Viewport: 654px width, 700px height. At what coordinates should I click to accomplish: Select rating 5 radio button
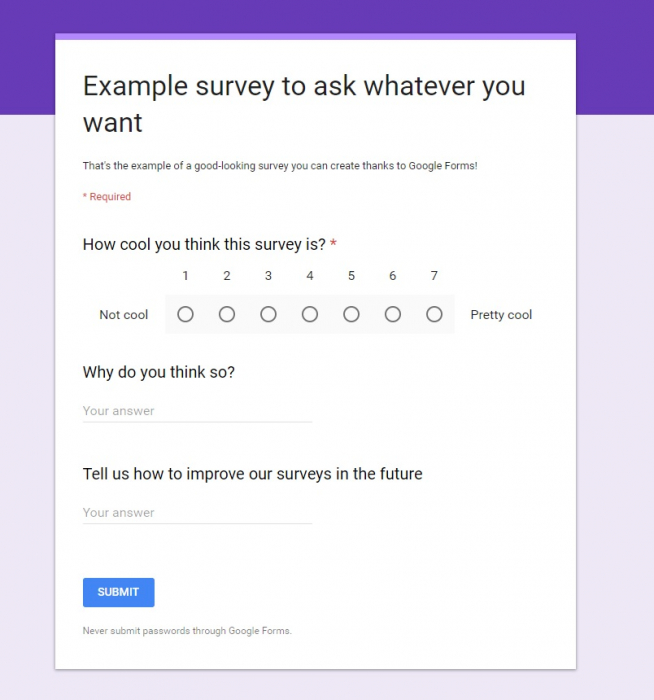(x=351, y=314)
